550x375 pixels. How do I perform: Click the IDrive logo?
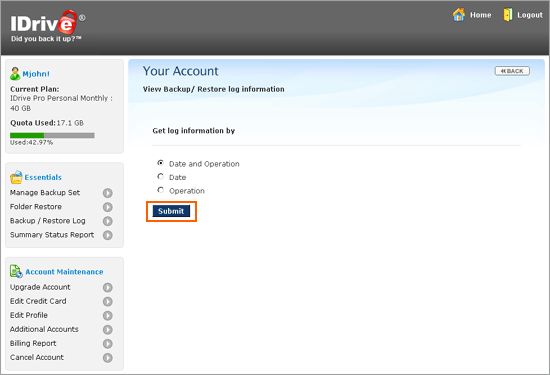(48, 23)
